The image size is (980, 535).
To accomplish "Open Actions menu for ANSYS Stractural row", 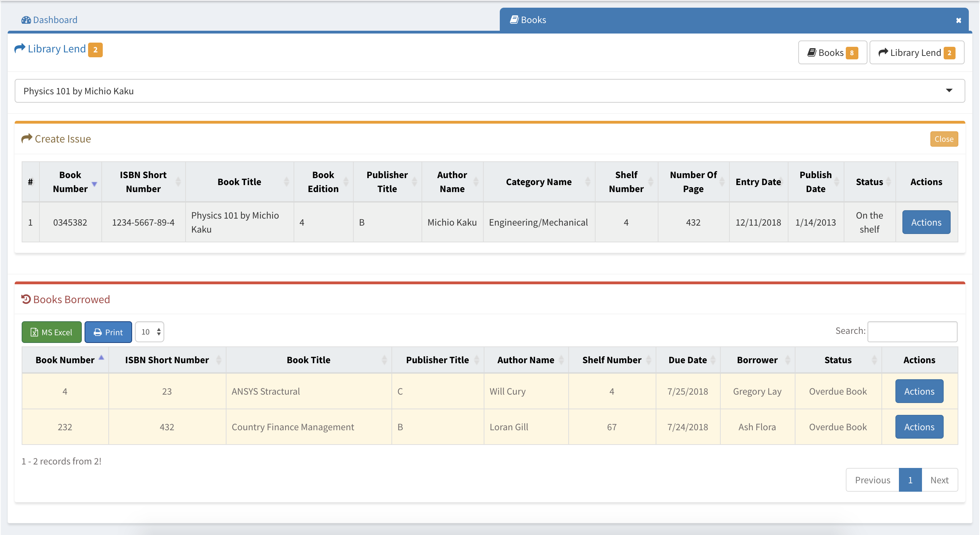I will pos(919,391).
